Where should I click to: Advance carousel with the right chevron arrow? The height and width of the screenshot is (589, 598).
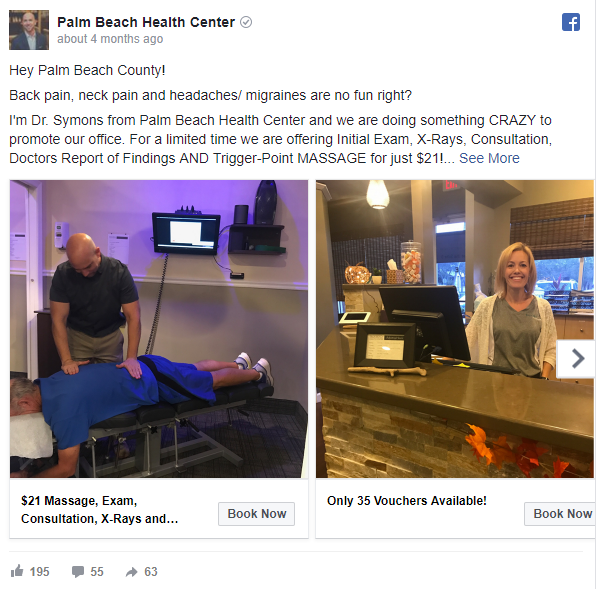click(x=577, y=359)
